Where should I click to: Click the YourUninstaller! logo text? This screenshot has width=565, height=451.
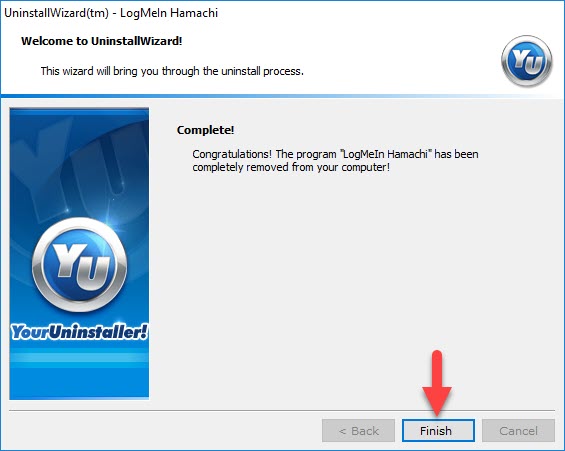tap(79, 332)
